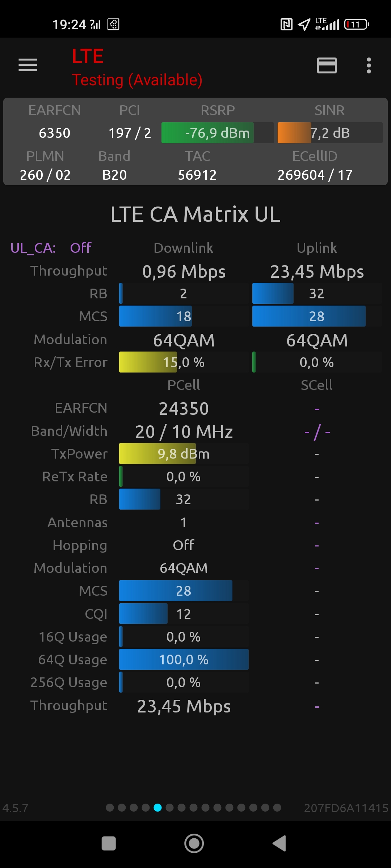Open the three-dot overflow menu
Image resolution: width=391 pixels, height=868 pixels.
click(369, 65)
